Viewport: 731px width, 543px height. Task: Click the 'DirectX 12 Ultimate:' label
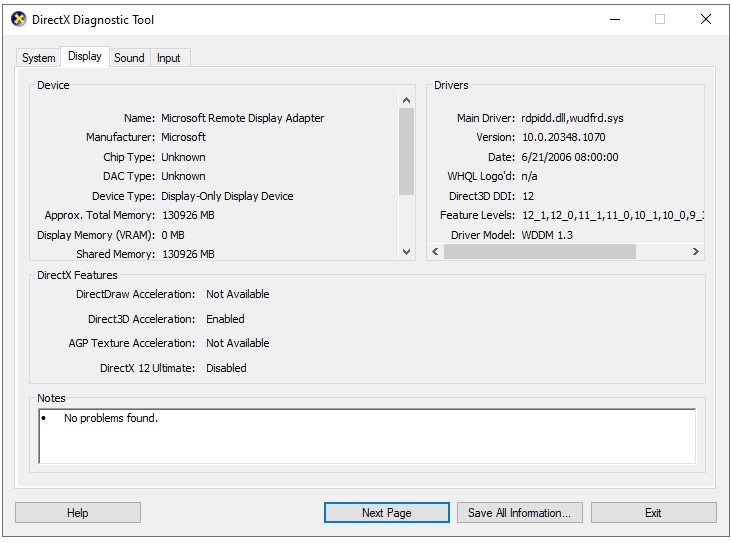[148, 368]
